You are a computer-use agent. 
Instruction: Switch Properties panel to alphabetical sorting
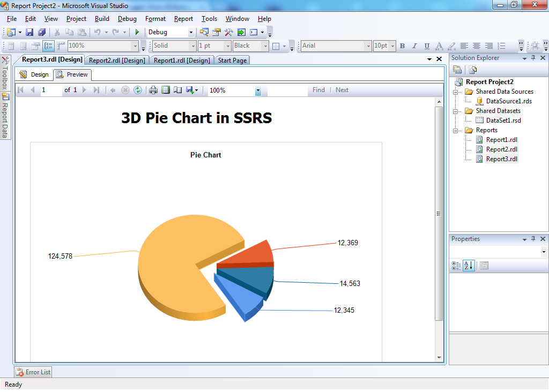[468, 265]
